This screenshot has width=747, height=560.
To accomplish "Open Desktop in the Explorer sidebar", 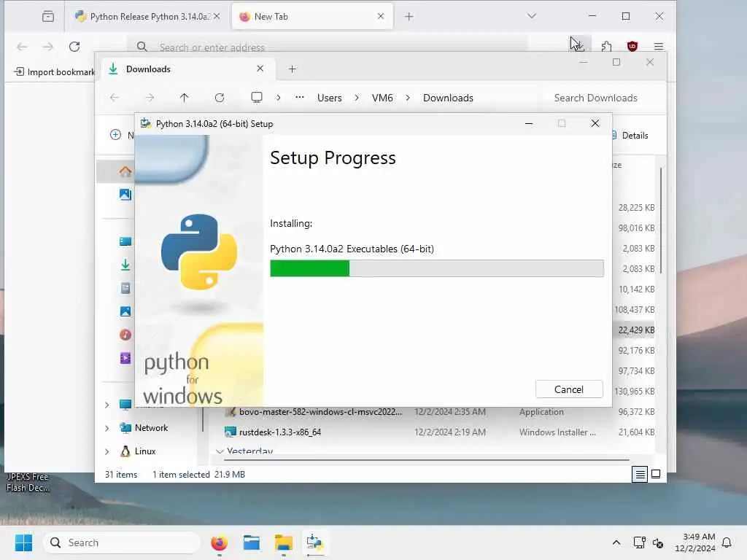I will tap(125, 241).
